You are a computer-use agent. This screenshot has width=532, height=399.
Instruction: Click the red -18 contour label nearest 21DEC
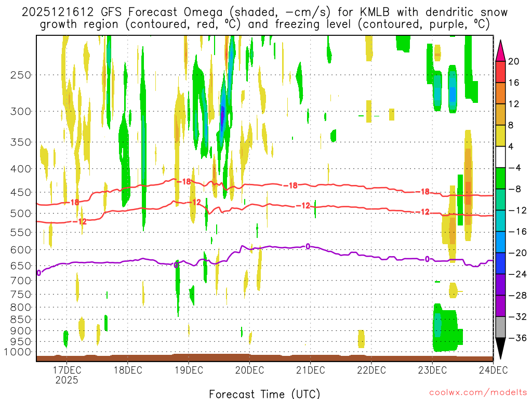click(290, 185)
